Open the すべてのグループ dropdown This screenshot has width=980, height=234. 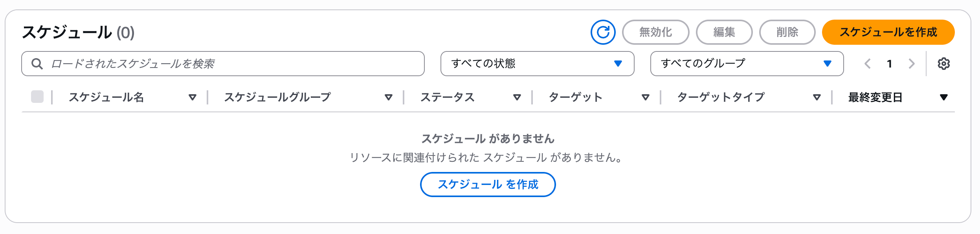[747, 63]
